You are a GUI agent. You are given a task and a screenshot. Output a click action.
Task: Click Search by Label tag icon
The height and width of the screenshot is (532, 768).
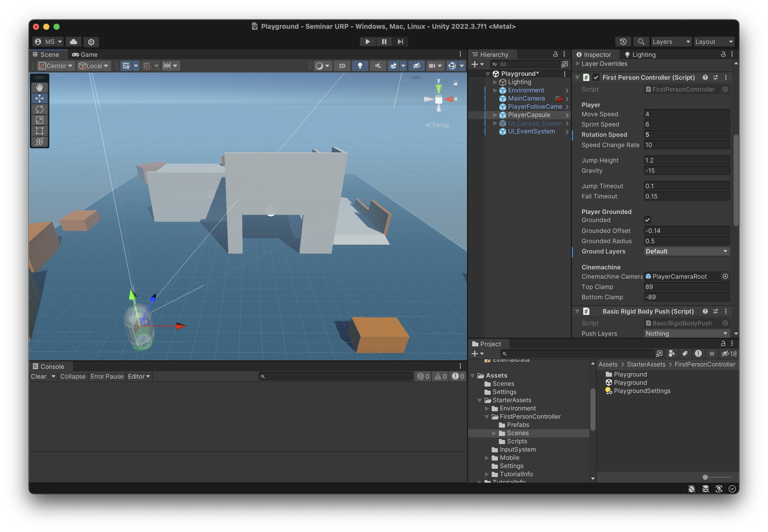[685, 354]
